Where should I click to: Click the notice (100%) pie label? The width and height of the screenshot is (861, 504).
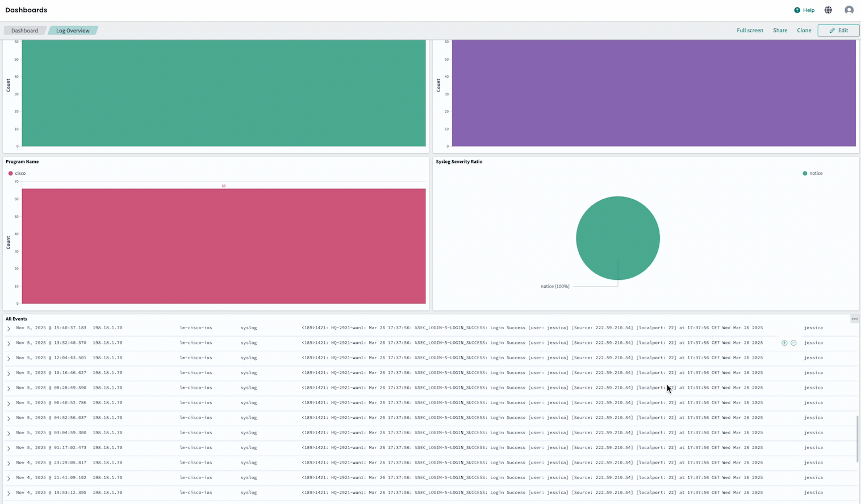(x=555, y=287)
